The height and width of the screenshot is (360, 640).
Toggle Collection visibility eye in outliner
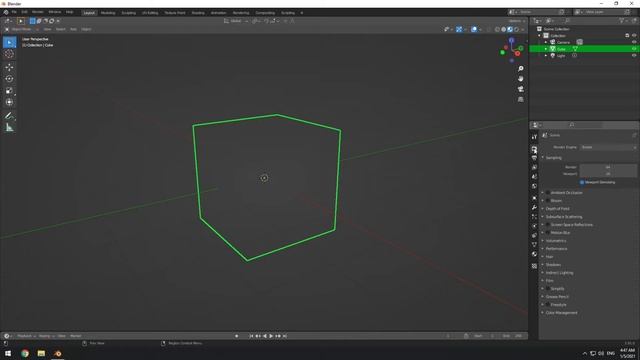point(634,36)
